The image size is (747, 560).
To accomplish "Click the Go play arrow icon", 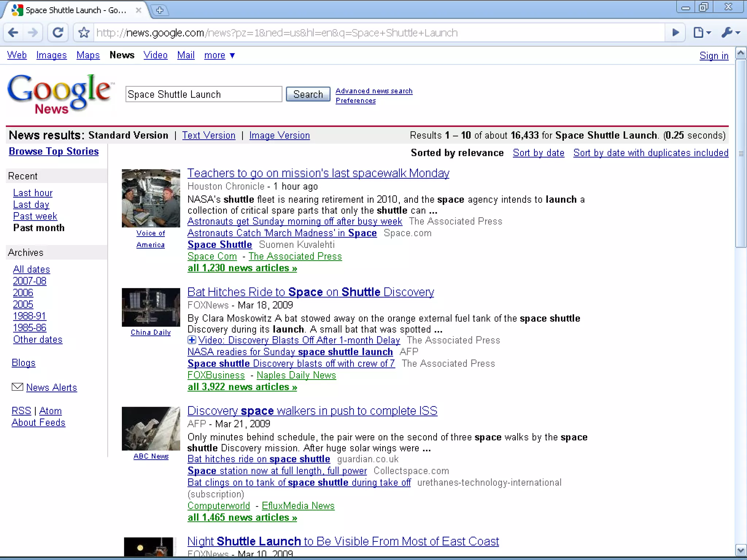I will click(x=675, y=33).
